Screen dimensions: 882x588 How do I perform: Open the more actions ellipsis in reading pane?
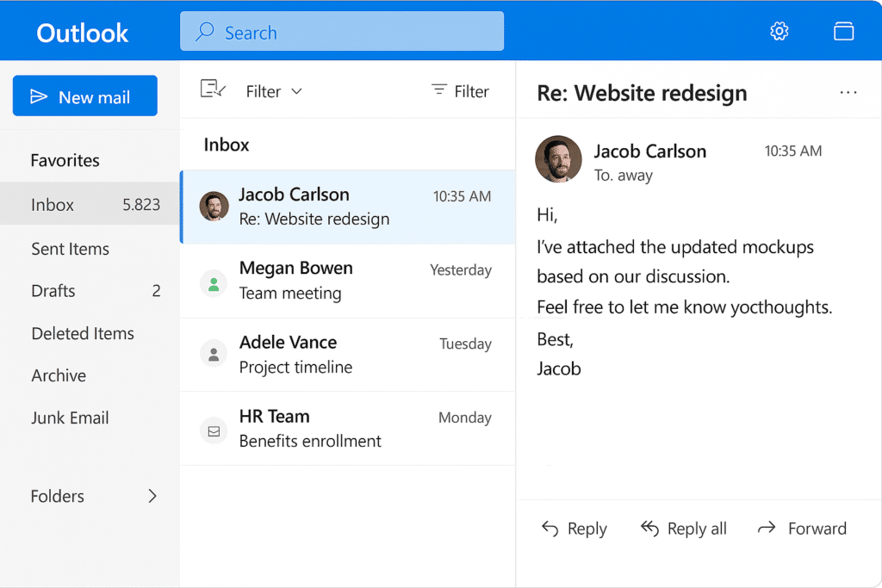848,92
